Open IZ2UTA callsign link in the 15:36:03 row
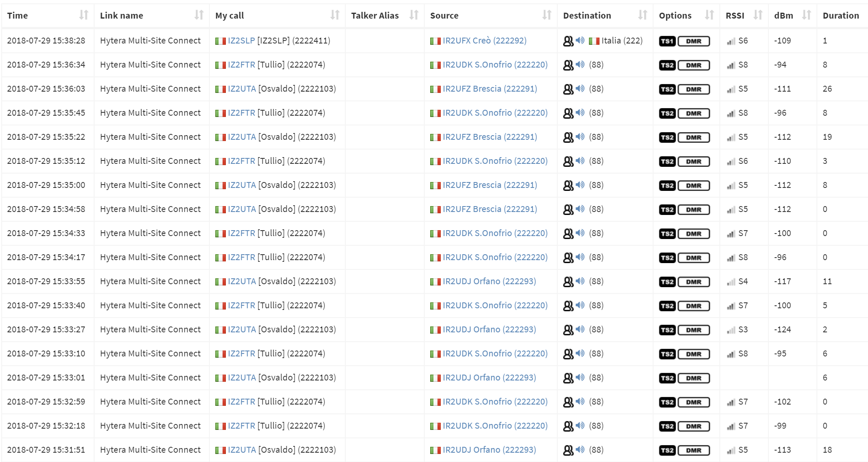The height and width of the screenshot is (462, 868). [242, 89]
